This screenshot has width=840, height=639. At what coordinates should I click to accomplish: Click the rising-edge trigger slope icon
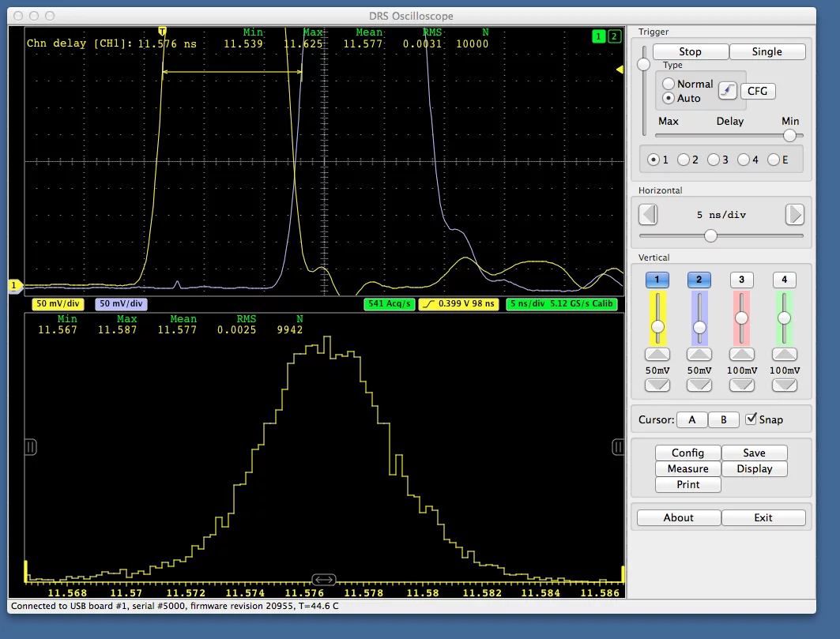728,91
